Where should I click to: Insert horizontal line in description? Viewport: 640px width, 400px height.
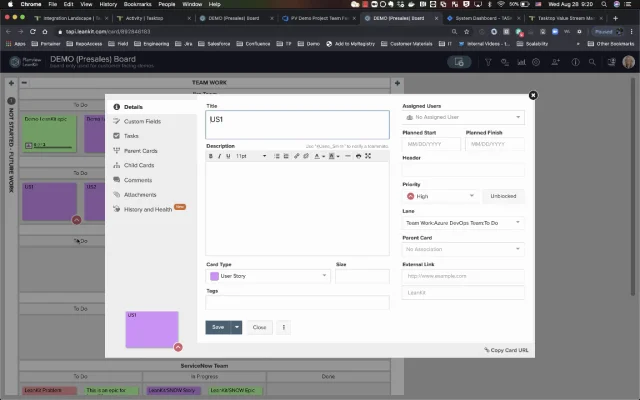[348, 156]
